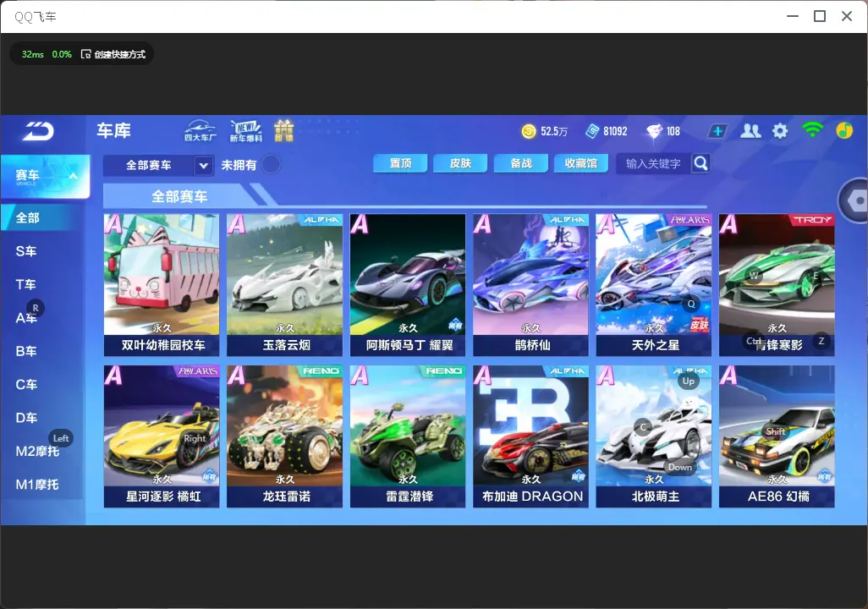The width and height of the screenshot is (868, 609).
Task: Click the 输入关键字 search field
Action: pyautogui.click(x=653, y=163)
